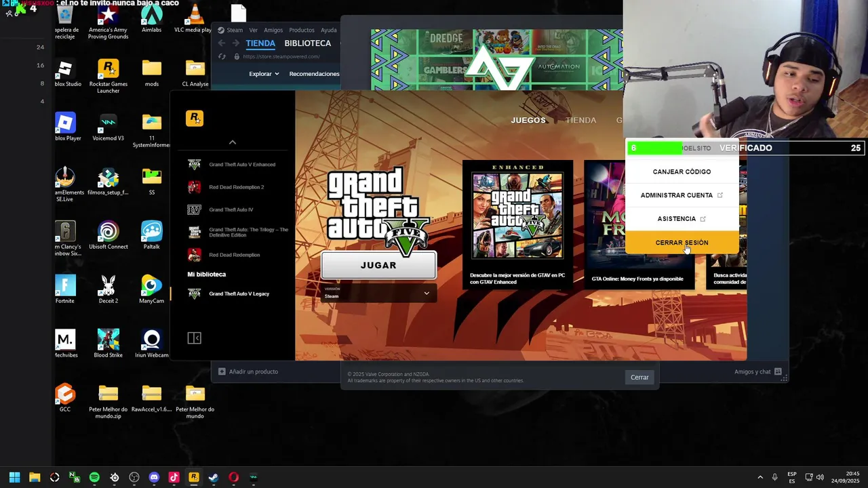Open Amigos y chat in Steam
The image size is (868, 488).
pyautogui.click(x=758, y=371)
